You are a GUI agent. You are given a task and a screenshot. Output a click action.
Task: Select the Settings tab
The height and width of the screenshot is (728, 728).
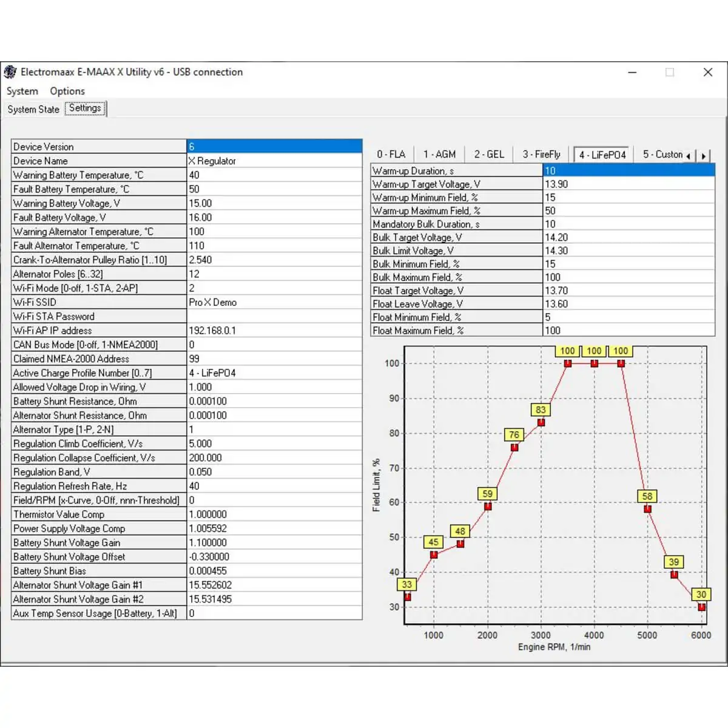85,109
